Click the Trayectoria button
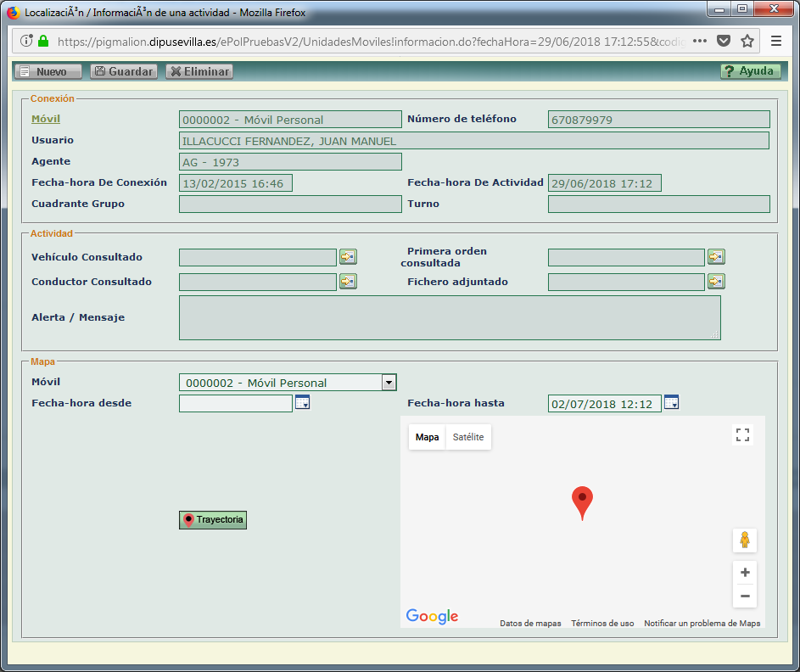Image resolution: width=800 pixels, height=672 pixels. click(213, 519)
